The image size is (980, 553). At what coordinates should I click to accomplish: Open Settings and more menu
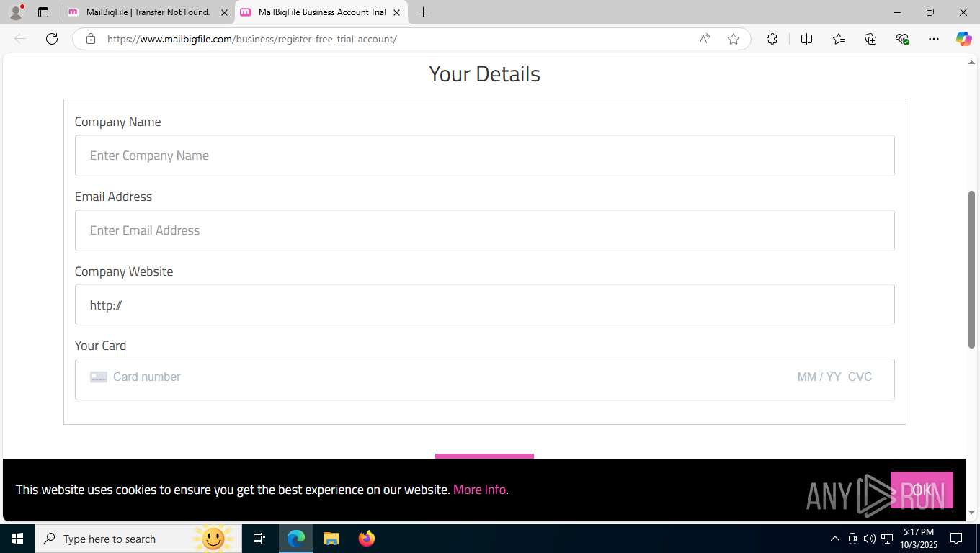[934, 39]
